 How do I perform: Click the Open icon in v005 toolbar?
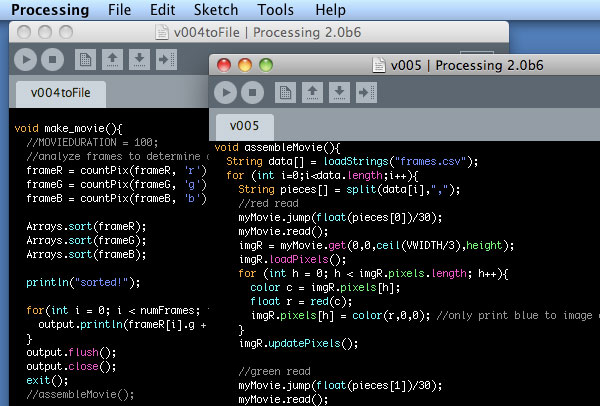[313, 92]
